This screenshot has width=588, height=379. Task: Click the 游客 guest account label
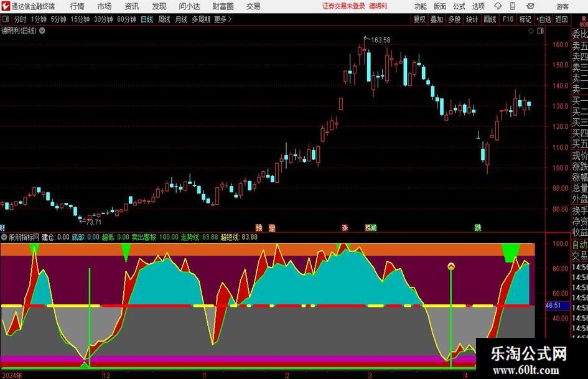point(562,6)
